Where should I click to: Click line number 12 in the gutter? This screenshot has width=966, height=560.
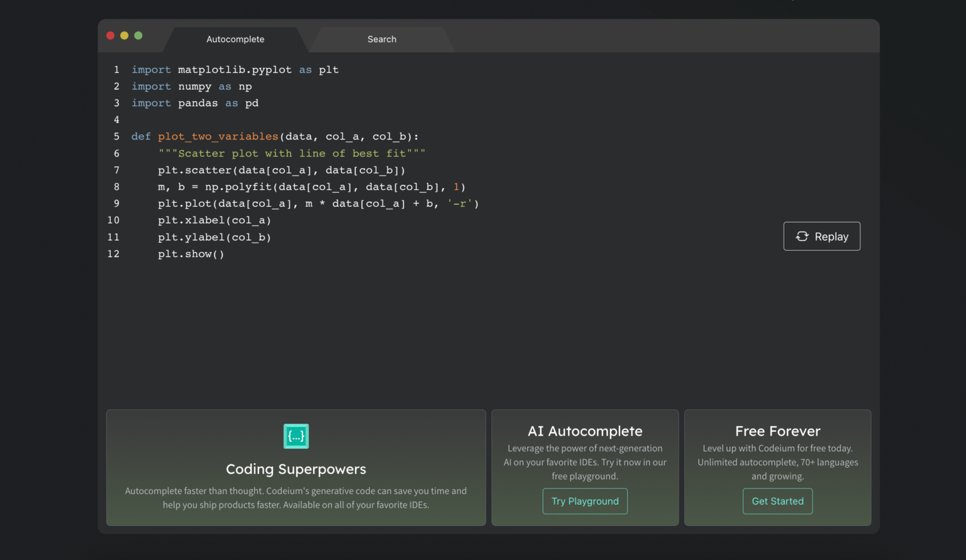pyautogui.click(x=113, y=254)
